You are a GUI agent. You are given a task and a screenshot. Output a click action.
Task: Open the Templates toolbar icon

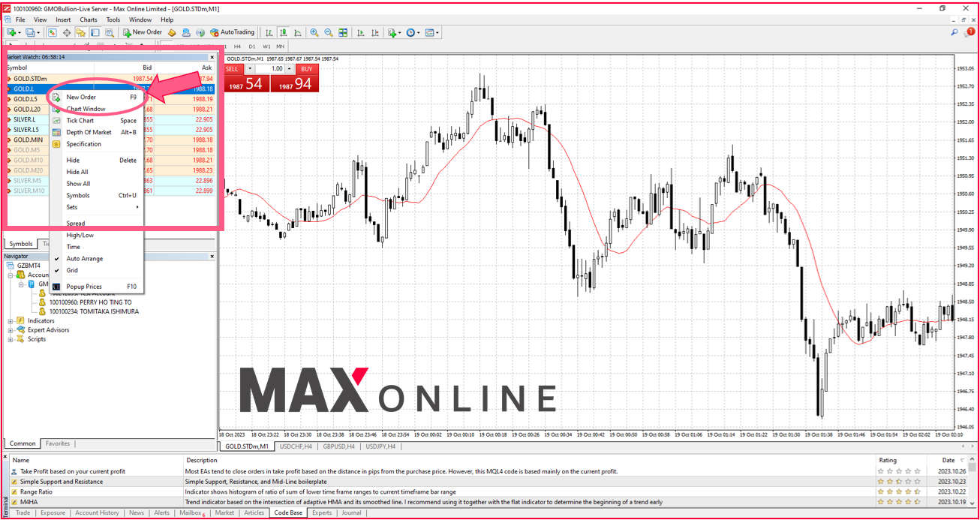[x=429, y=32]
